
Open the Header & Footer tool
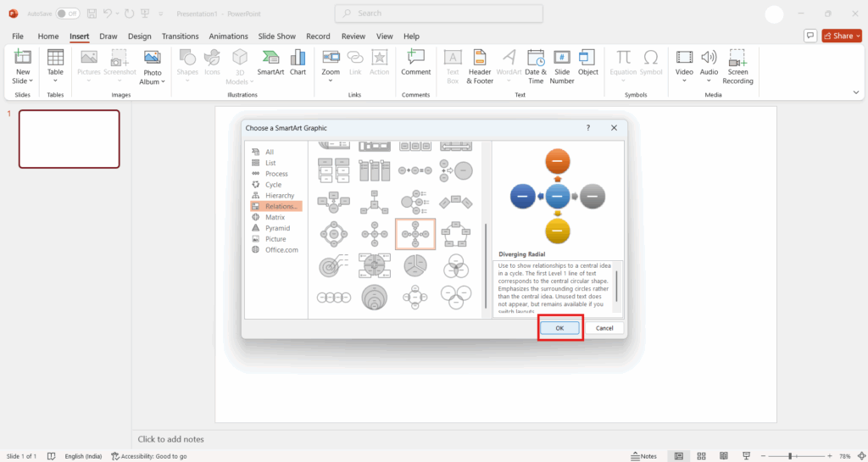[x=480, y=65]
